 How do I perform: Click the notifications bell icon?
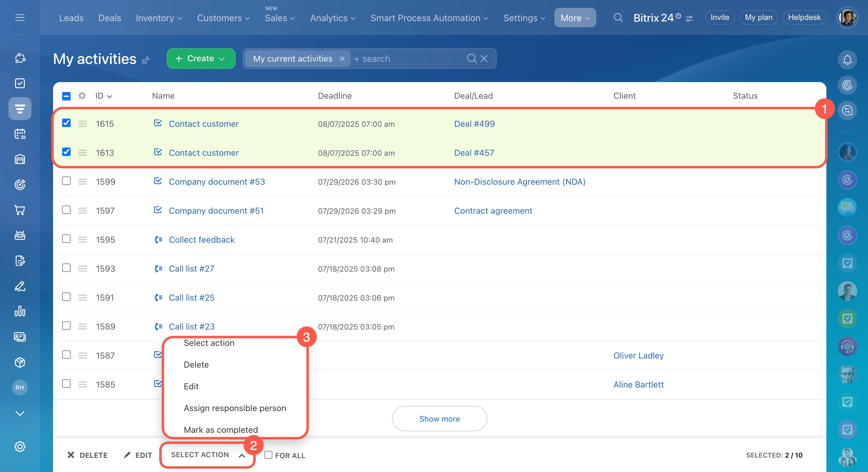coord(847,60)
